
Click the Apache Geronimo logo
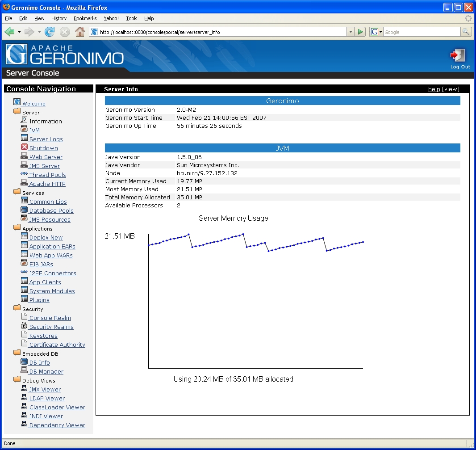(65, 55)
